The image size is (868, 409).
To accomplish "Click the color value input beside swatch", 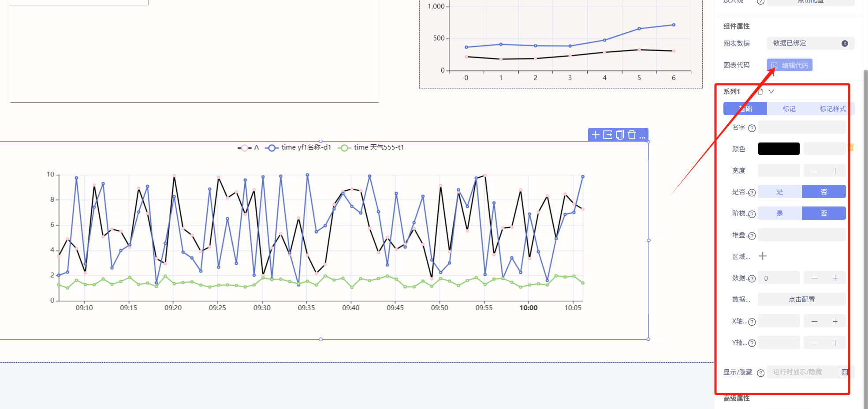I will (824, 149).
